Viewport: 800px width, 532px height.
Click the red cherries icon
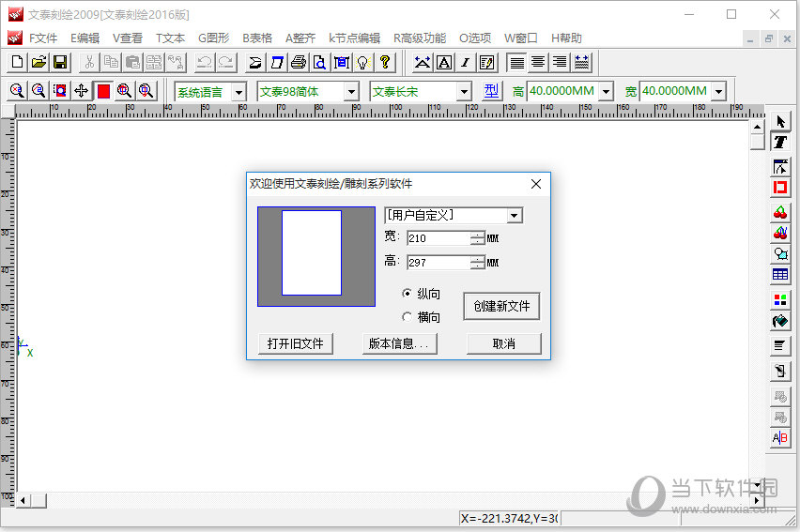tap(780, 212)
